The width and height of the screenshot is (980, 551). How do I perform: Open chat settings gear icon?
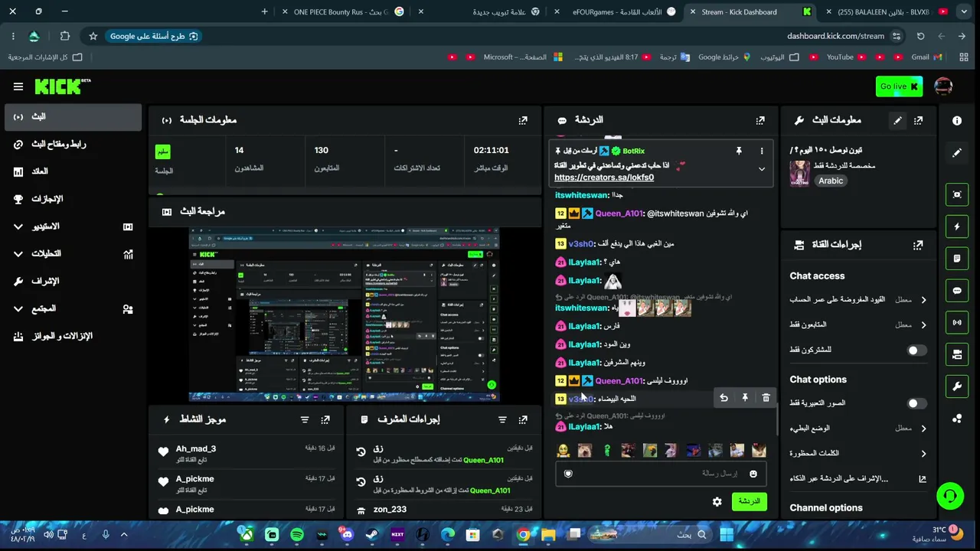(x=717, y=502)
